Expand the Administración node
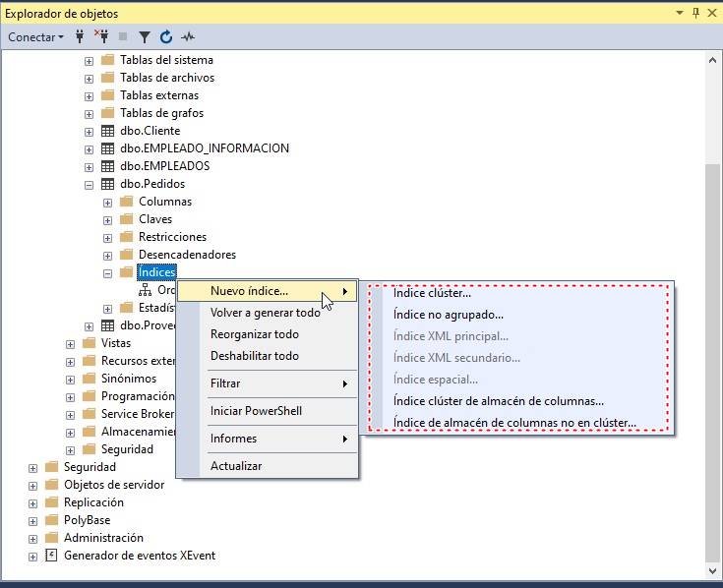Screen dimensions: 723x588 (x=32, y=539)
